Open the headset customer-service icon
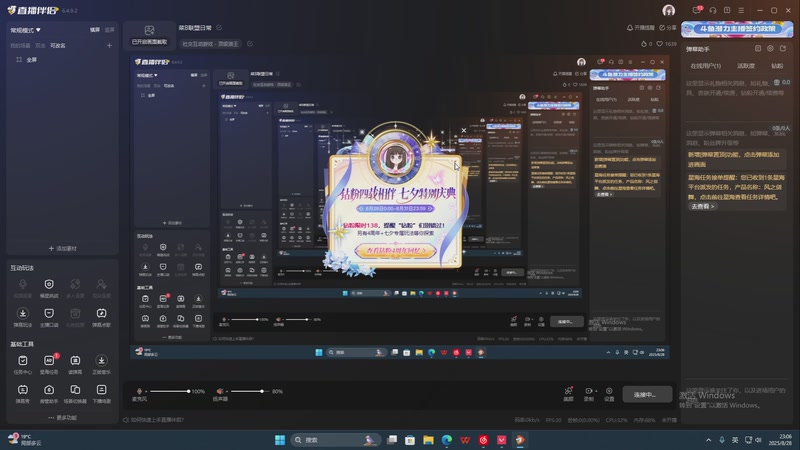 (713, 10)
